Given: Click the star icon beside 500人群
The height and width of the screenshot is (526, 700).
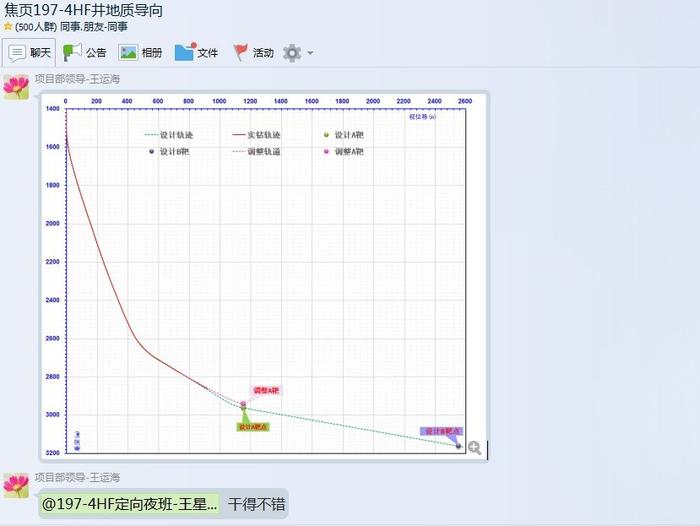Looking at the screenshot, I should point(8,27).
